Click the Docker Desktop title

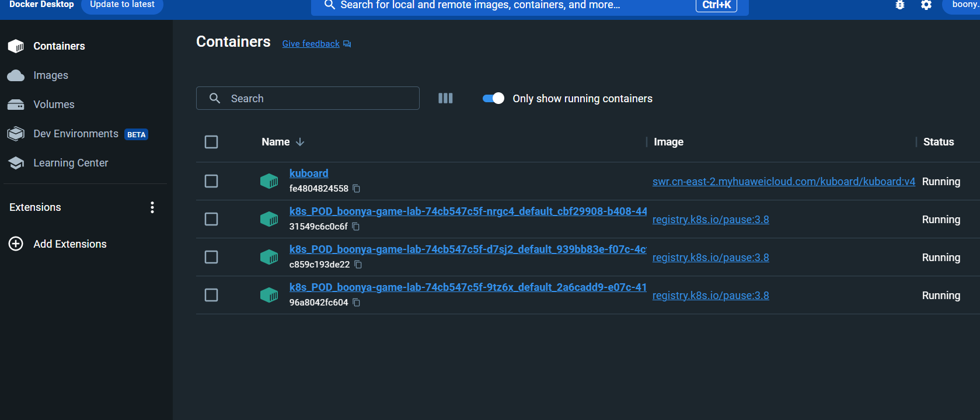(x=41, y=4)
